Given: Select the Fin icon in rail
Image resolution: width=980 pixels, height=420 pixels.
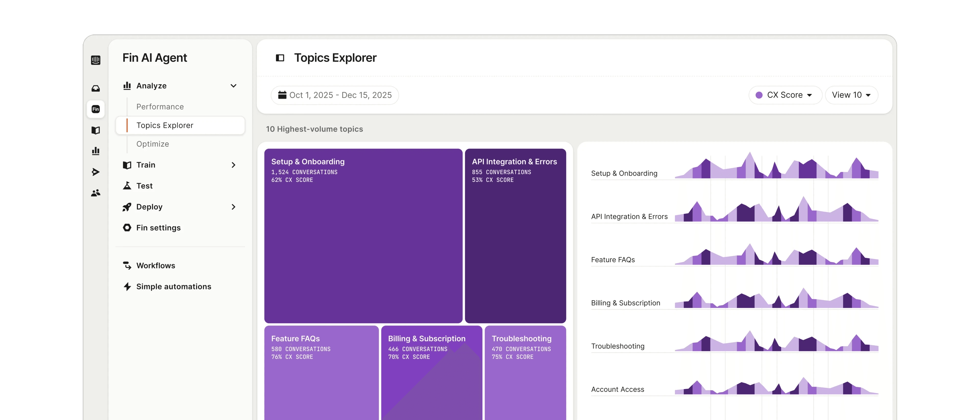Looking at the screenshot, I should point(95,109).
